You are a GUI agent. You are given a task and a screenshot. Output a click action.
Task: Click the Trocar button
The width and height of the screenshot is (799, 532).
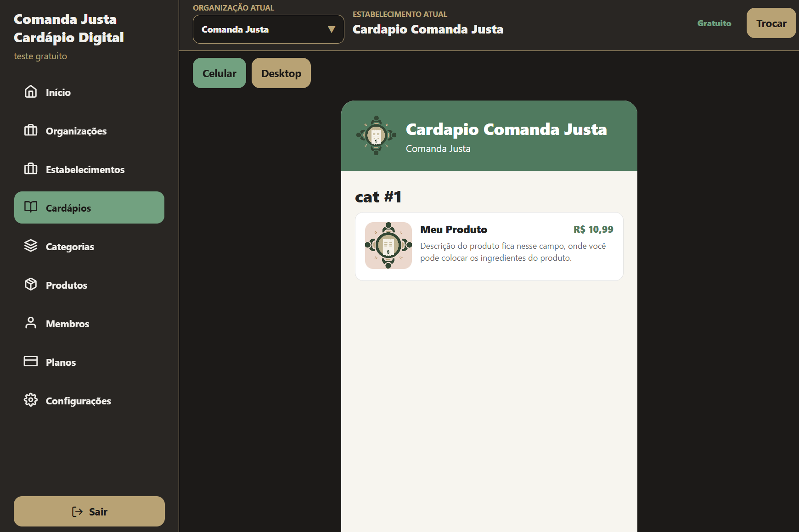click(771, 23)
